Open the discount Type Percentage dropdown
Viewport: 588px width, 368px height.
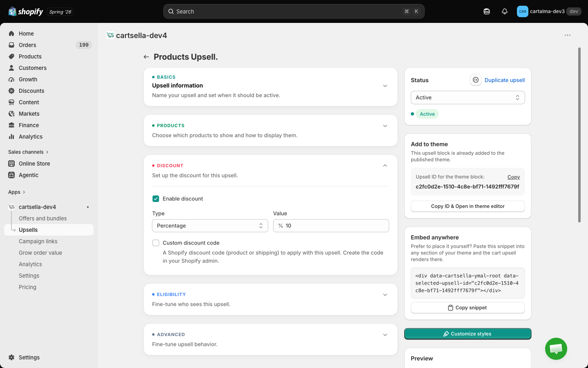tap(210, 226)
